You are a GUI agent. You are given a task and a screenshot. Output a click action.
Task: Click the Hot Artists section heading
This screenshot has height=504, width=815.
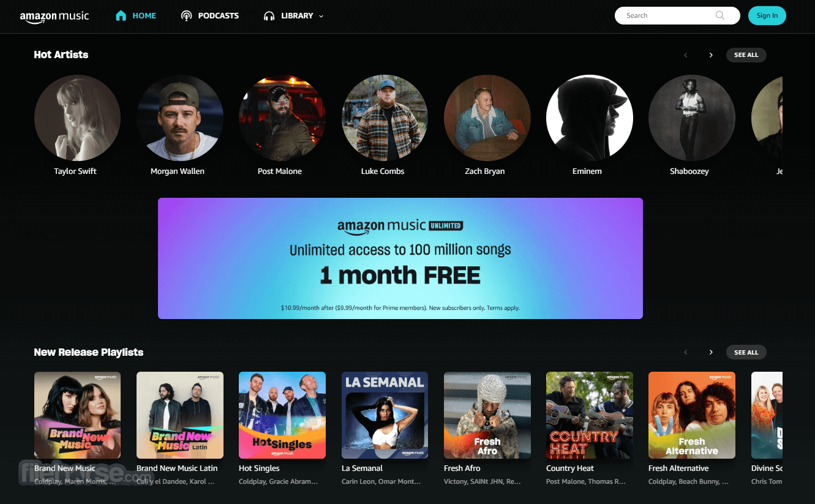point(61,55)
